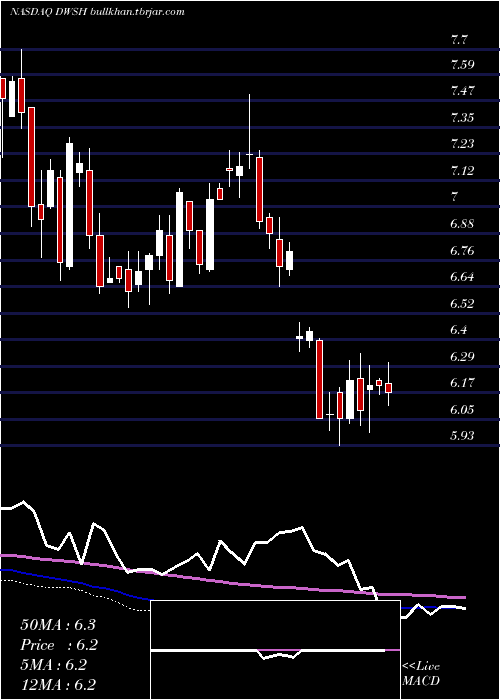
Task: Click the 7.23 price axis label
Action: tap(462, 144)
